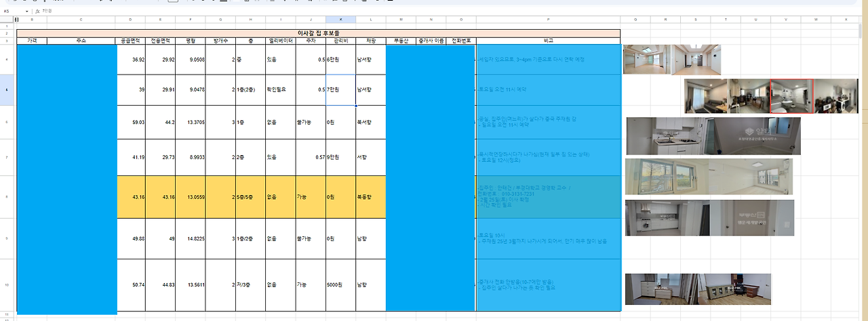Click the second hallway photo in row 4

[696, 60]
